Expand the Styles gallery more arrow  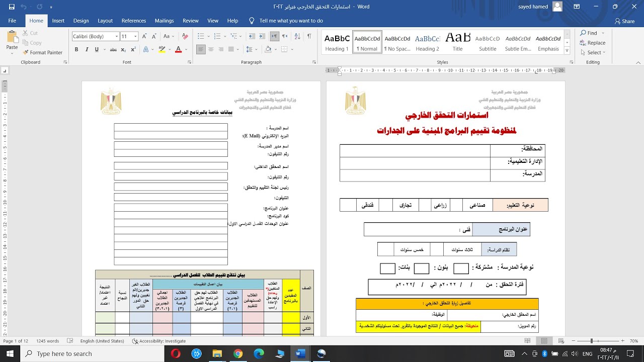pyautogui.click(x=567, y=51)
